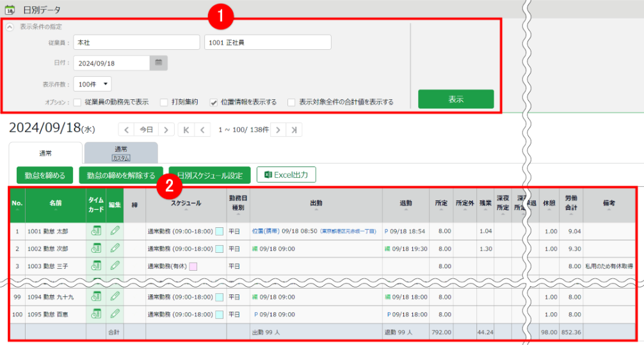This screenshot has height=345, width=644.
Task: Enable 従業員の勤務先で表示 checkbox
Action: (77, 102)
